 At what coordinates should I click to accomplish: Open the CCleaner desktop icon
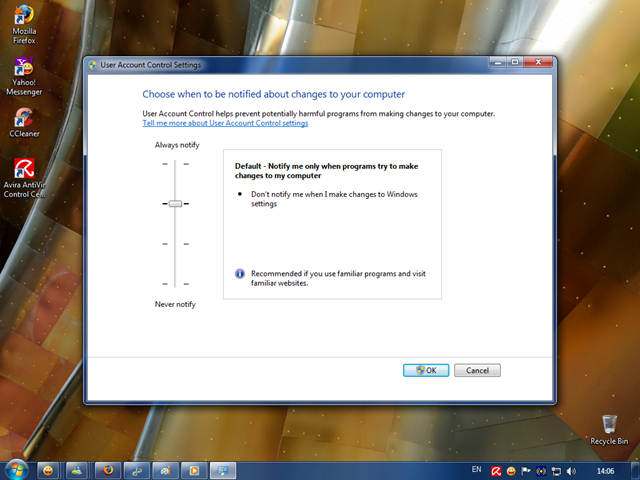coord(24,121)
